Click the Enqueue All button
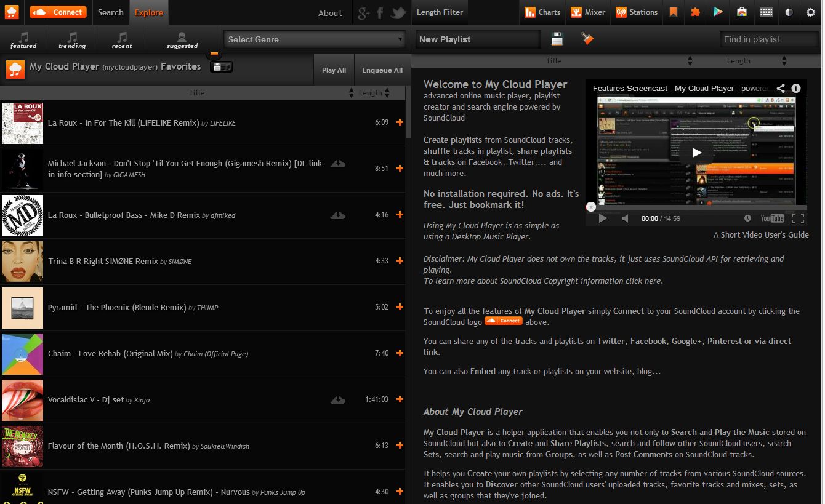Viewport: 825px width, 504px height. [x=382, y=70]
